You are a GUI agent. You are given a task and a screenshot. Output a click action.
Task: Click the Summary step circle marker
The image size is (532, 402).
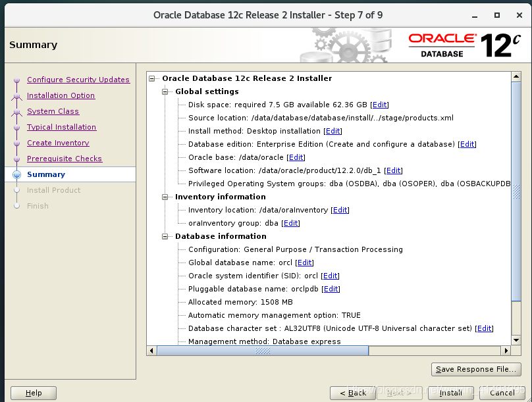coord(16,174)
